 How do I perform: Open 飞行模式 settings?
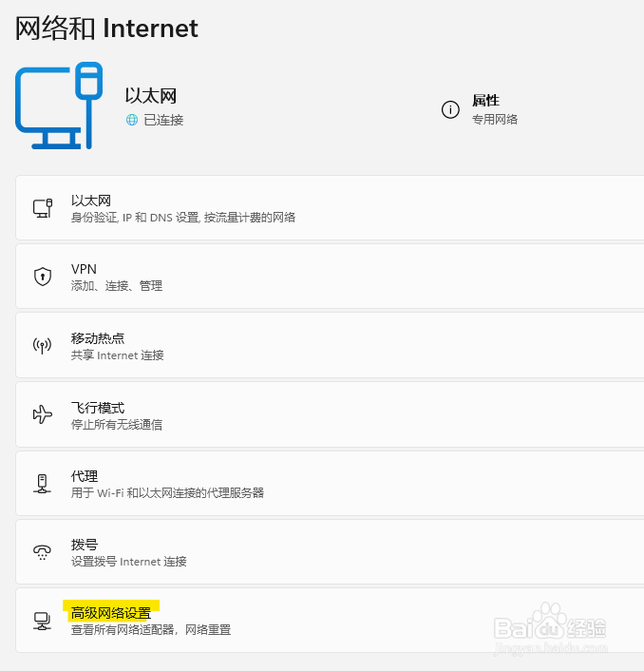(x=330, y=414)
